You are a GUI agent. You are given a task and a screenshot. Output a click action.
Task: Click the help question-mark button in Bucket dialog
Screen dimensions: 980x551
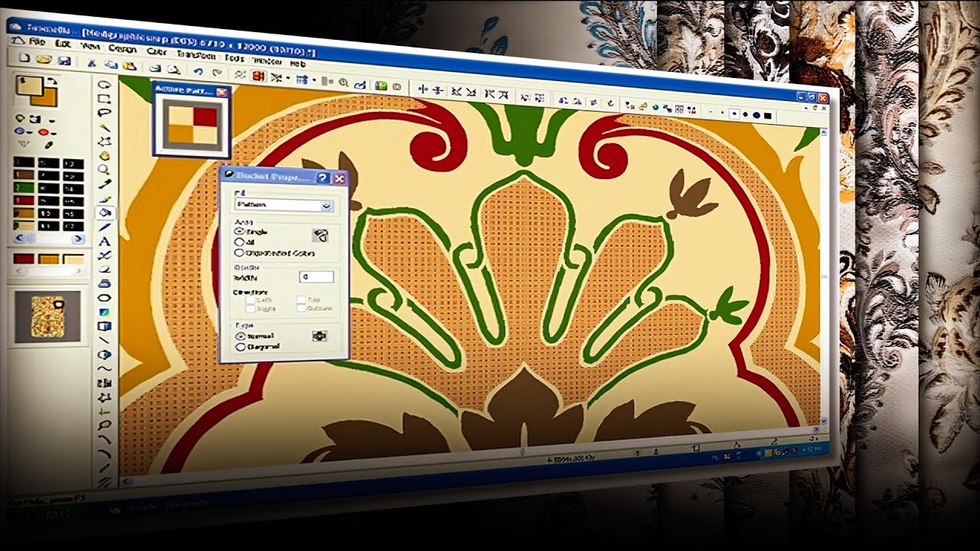324,178
